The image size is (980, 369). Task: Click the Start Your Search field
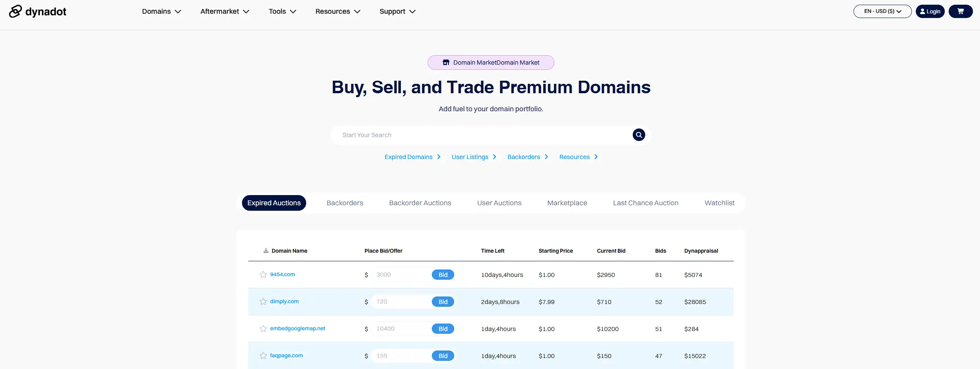point(482,135)
